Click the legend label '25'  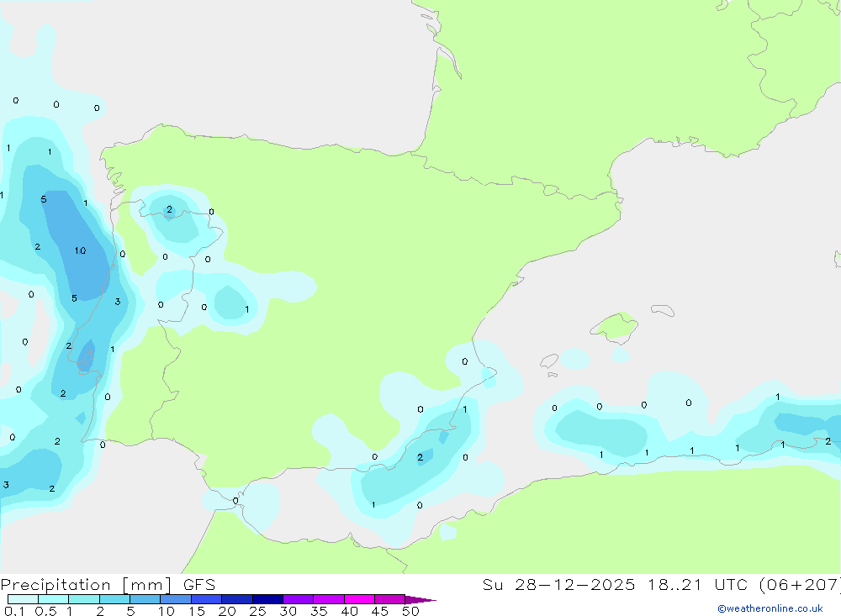click(258, 611)
